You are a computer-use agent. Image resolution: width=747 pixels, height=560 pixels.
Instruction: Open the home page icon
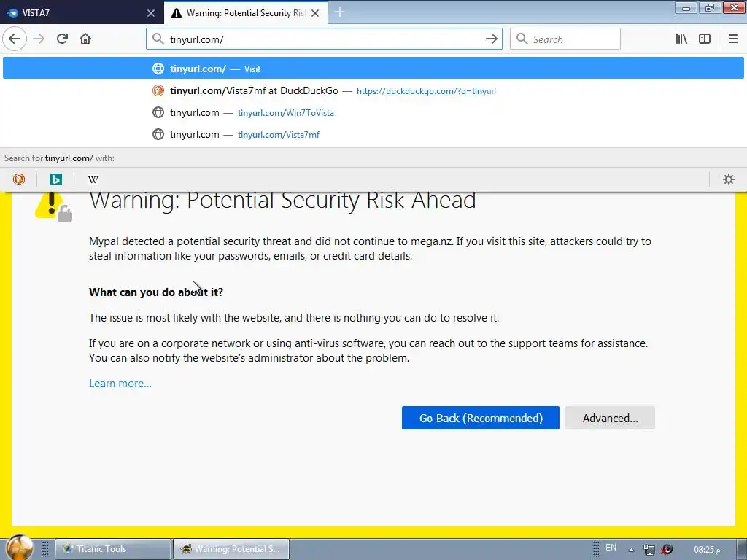pyautogui.click(x=85, y=39)
